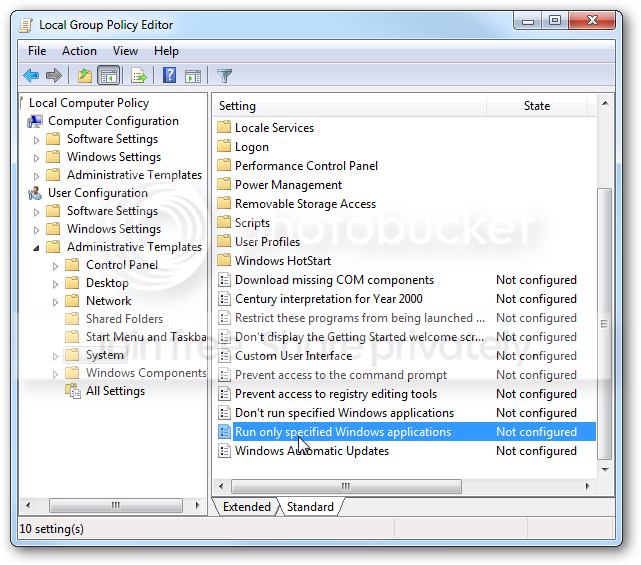
Task: Click the Export List toolbar icon
Action: pos(139,76)
